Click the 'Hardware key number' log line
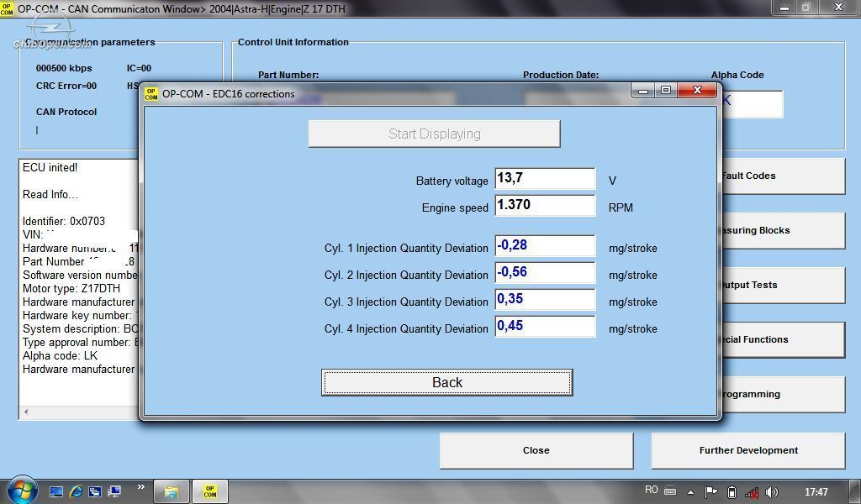The width and height of the screenshot is (861, 504). 80,316
